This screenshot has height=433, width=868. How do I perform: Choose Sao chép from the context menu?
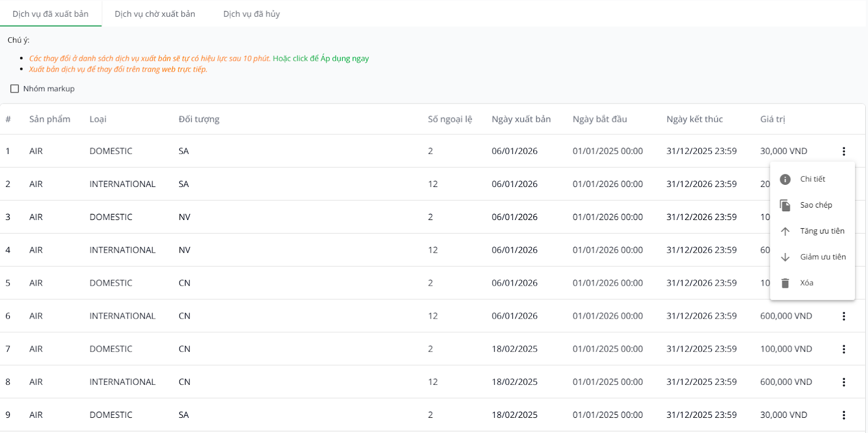(x=816, y=205)
